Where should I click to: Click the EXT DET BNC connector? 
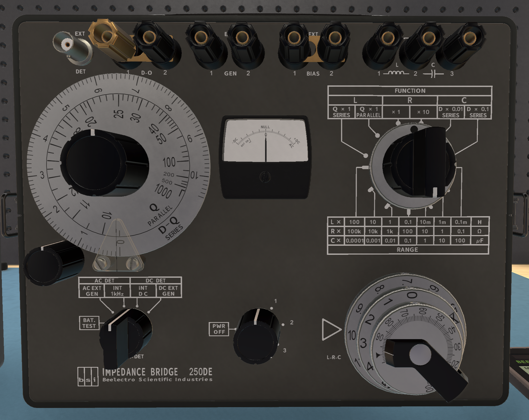pyautogui.click(x=72, y=48)
